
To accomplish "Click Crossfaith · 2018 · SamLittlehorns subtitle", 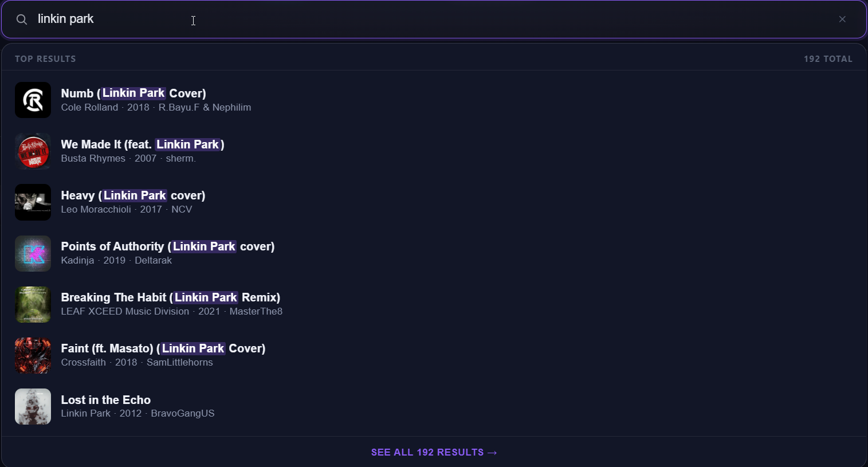I will 137,363.
